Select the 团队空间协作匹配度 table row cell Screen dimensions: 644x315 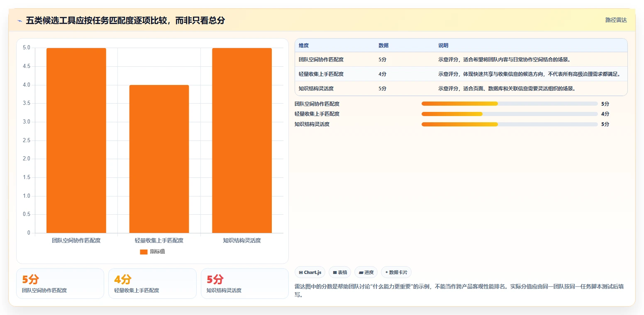pyautogui.click(x=321, y=59)
